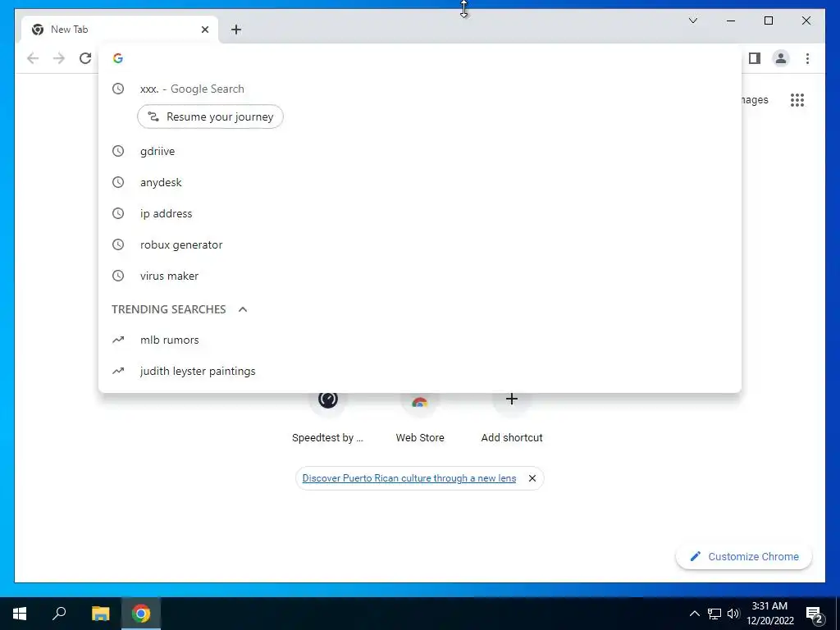This screenshot has height=630, width=840.
Task: Select the New Tab tab
Action: coord(119,30)
